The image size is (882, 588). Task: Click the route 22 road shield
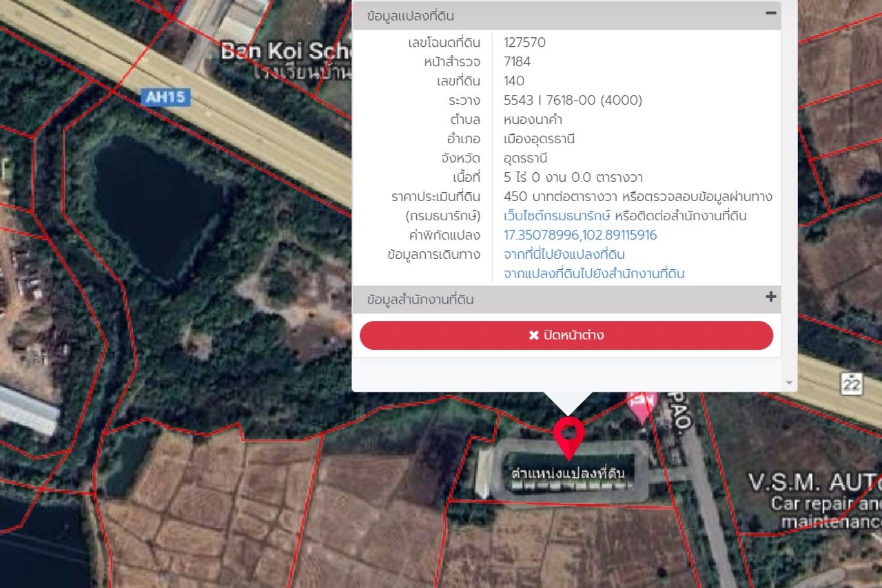852,384
